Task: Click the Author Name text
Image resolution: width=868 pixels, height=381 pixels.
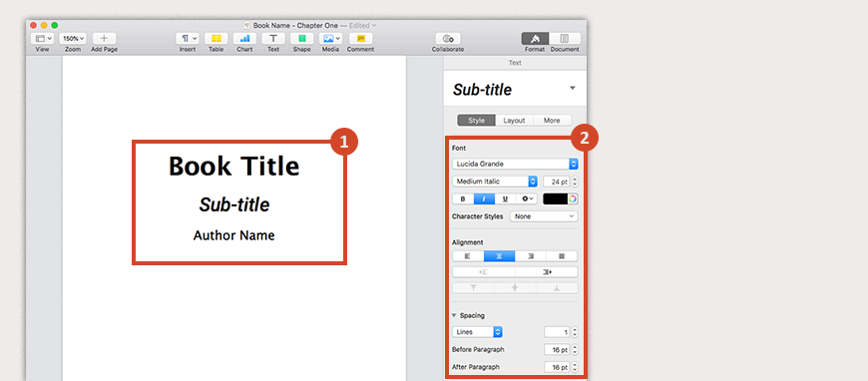Action: (233, 235)
